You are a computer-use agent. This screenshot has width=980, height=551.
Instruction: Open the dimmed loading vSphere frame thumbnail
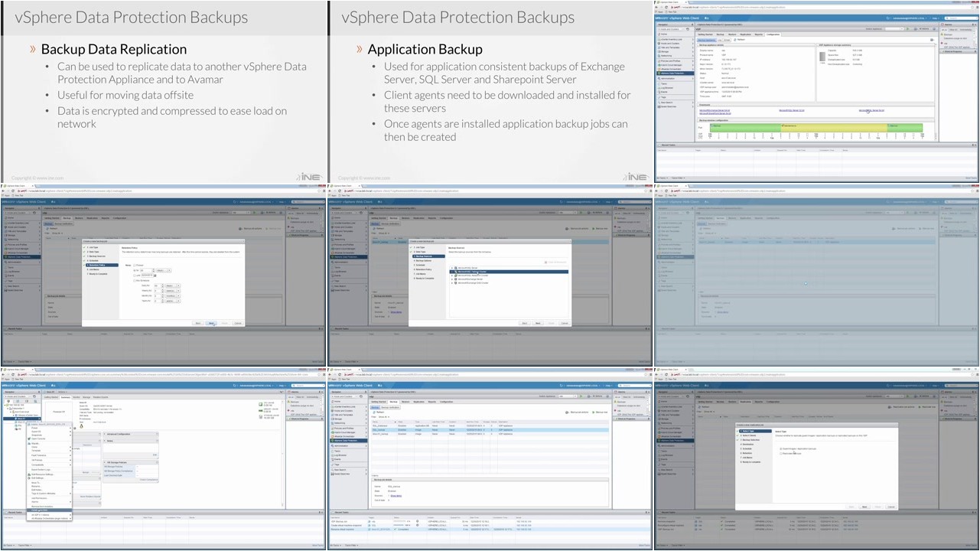(816, 275)
